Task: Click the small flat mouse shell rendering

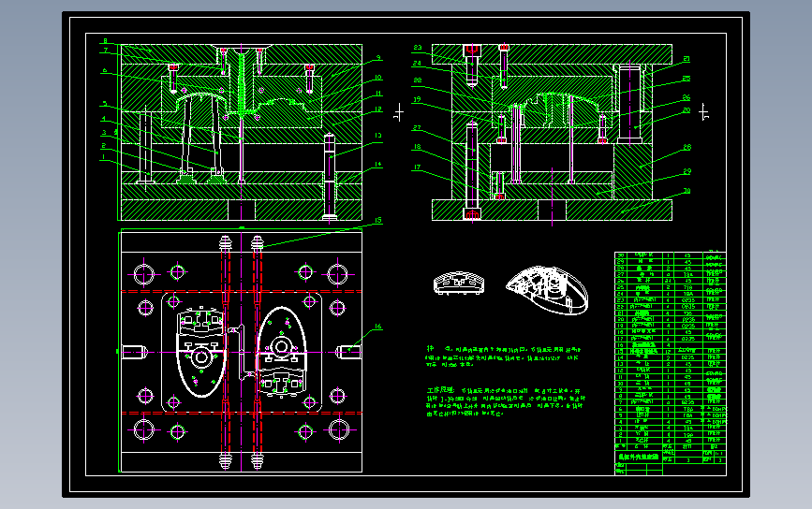Action: [459, 283]
